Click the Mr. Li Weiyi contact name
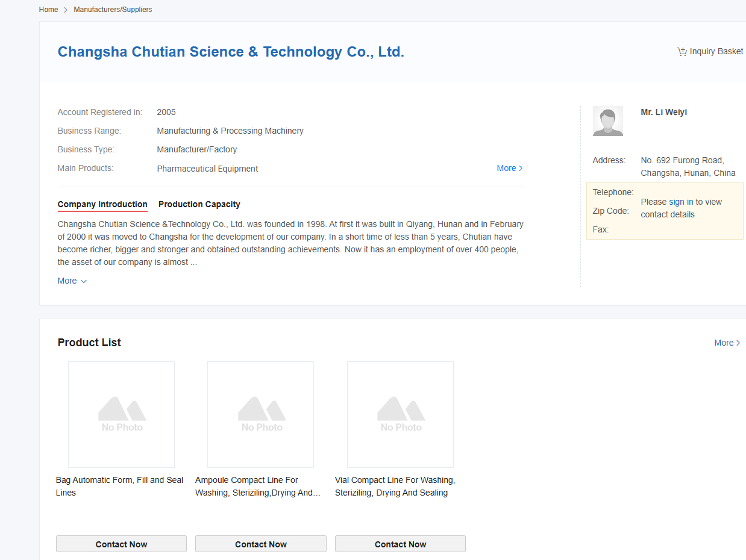746x560 pixels. tap(663, 112)
